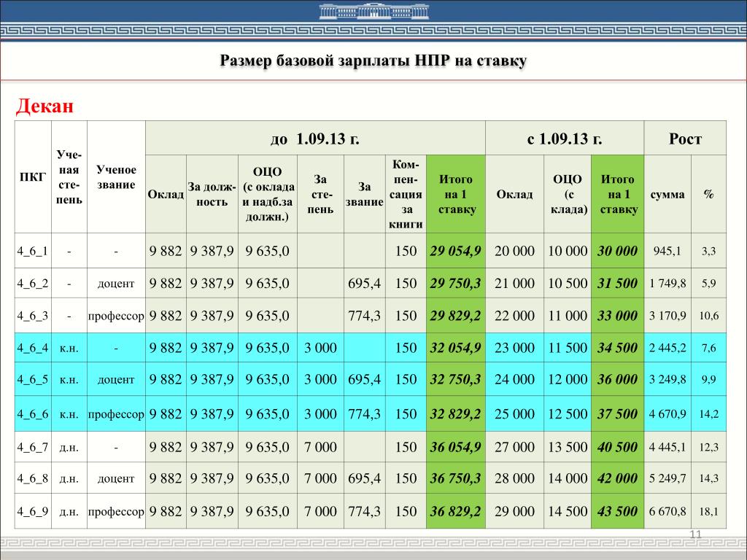747x560 pixels.
Task: Select the green total cell 43 500
Action: click(617, 511)
